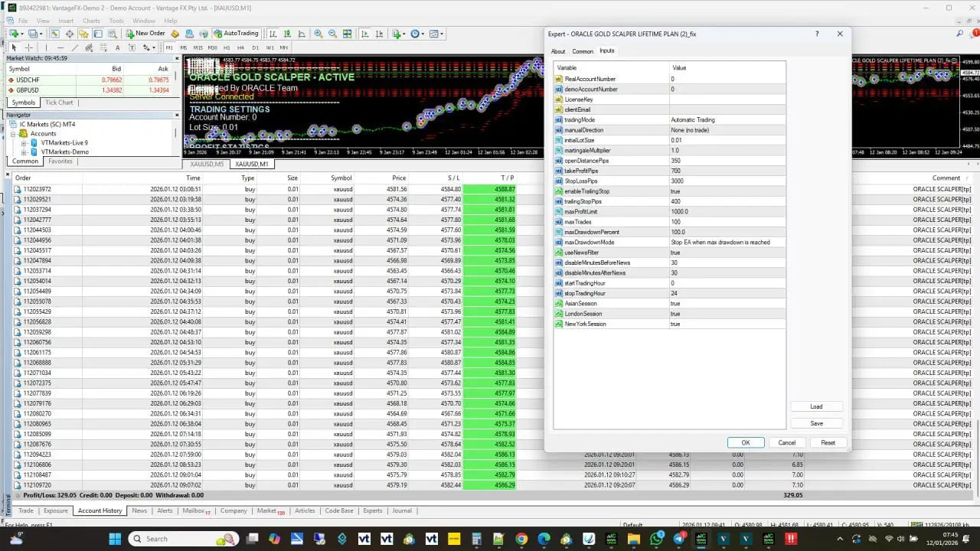Open the Tools menu
The width and height of the screenshot is (980, 551).
click(x=116, y=21)
